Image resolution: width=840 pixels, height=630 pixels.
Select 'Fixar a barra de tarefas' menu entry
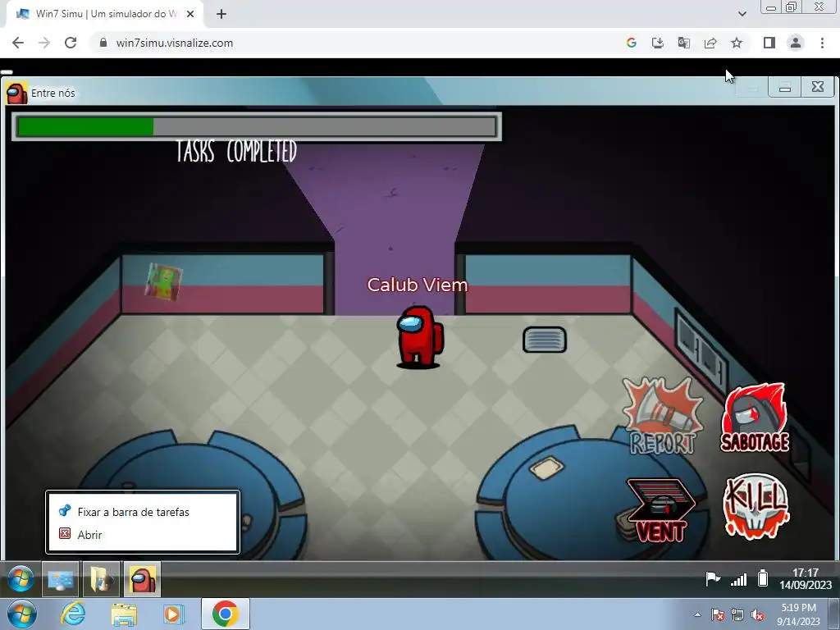coord(143,512)
